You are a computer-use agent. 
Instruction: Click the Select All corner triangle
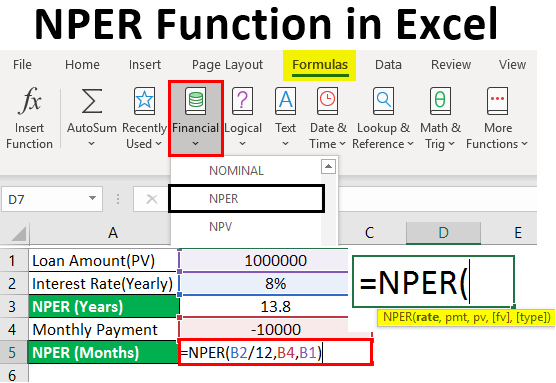18,234
